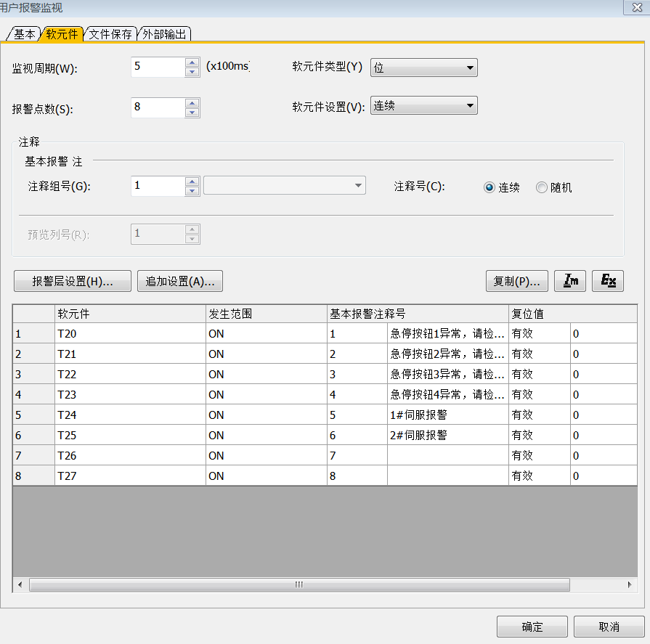The height and width of the screenshot is (644, 650).
Task: Open the 软元件类型 dropdown
Action: click(423, 68)
